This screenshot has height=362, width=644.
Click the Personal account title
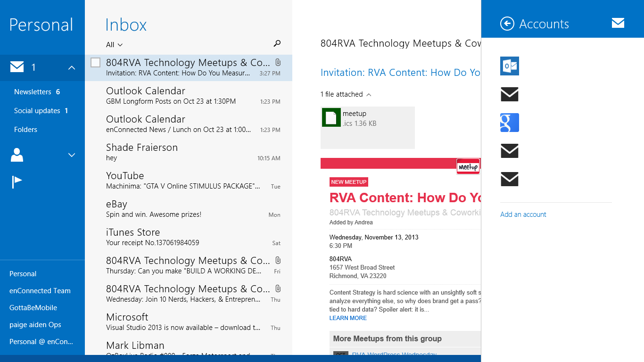tap(41, 25)
